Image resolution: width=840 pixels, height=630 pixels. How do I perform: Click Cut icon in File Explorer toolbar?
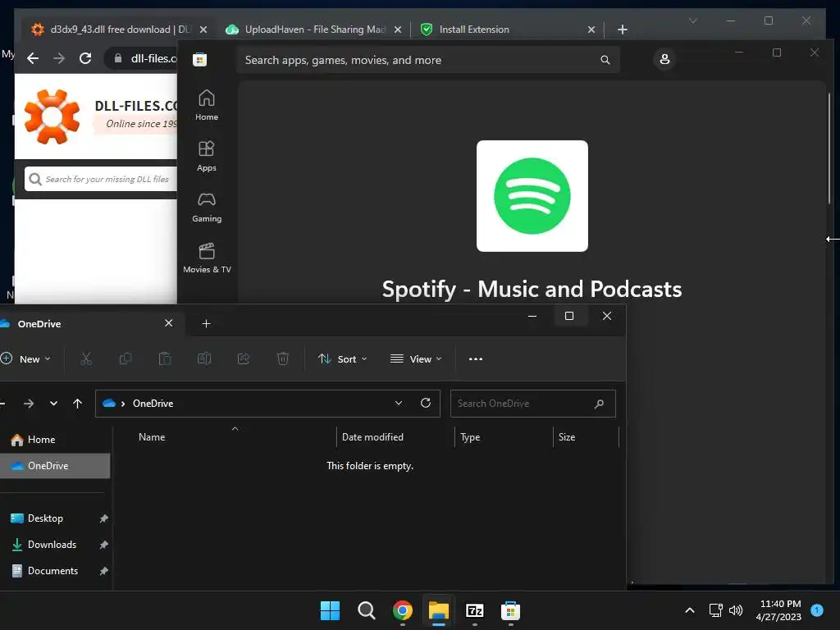tap(85, 359)
